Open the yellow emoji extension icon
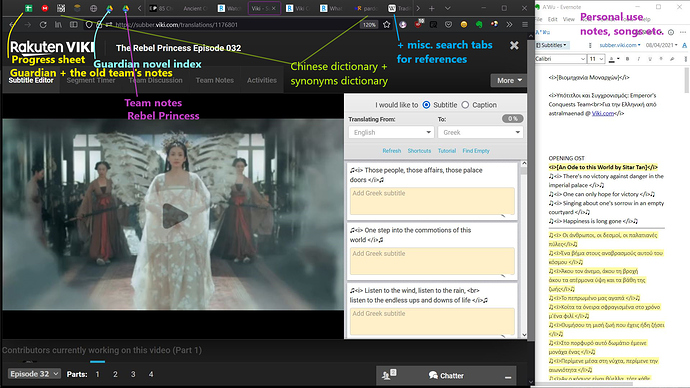The width and height of the screenshot is (690, 388). 463,25
